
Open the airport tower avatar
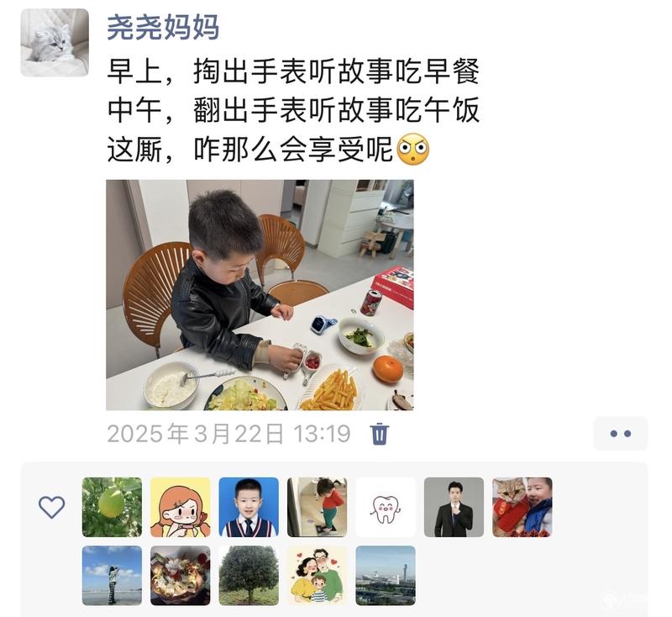(x=386, y=576)
